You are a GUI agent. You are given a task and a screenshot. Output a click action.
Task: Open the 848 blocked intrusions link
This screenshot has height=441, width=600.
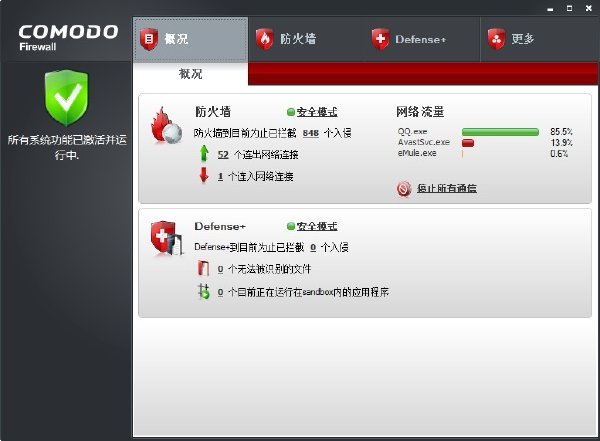point(311,133)
